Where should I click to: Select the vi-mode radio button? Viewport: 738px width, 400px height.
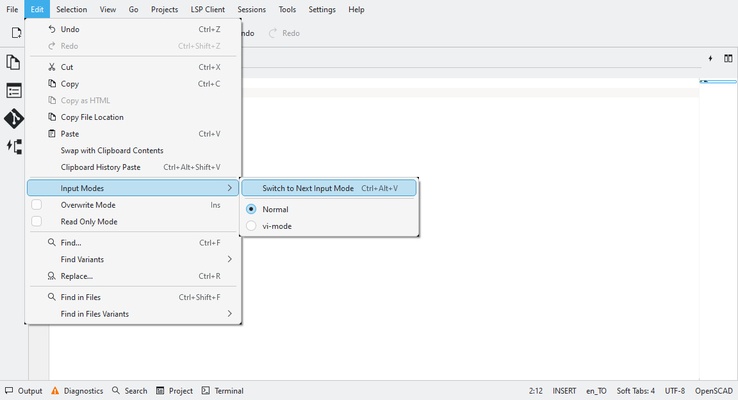pos(251,226)
